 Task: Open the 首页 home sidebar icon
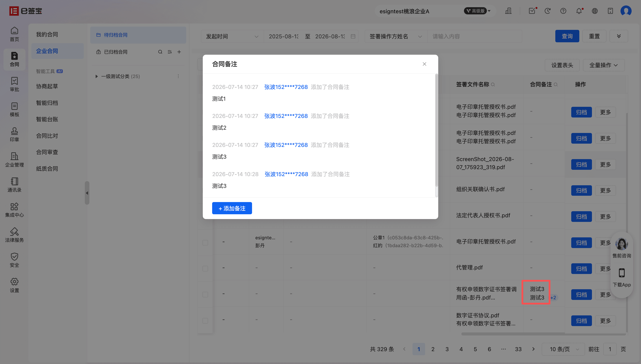(14, 34)
